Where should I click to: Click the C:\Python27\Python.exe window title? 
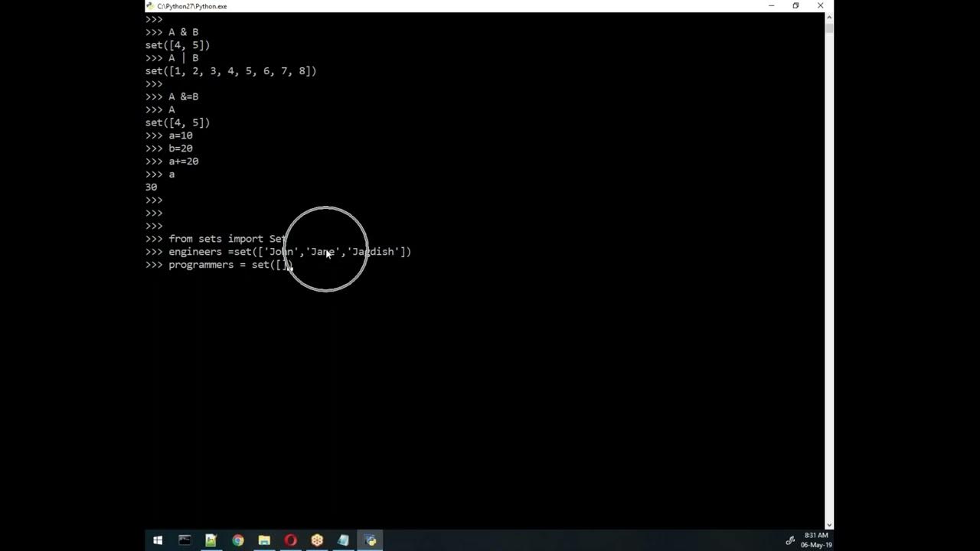(x=192, y=6)
